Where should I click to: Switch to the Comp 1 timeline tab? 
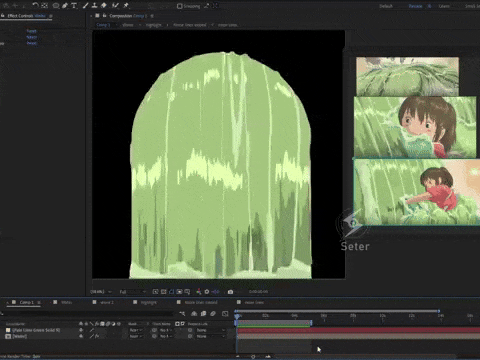click(x=26, y=302)
